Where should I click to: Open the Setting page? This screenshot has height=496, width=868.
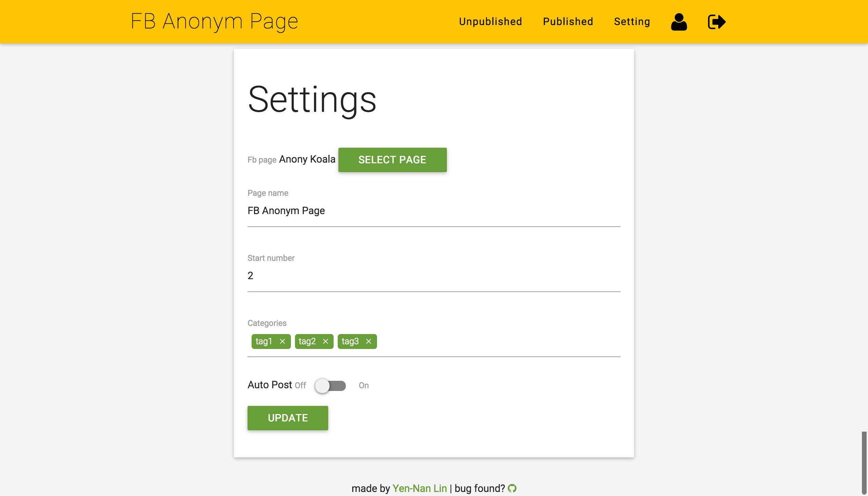pos(632,21)
